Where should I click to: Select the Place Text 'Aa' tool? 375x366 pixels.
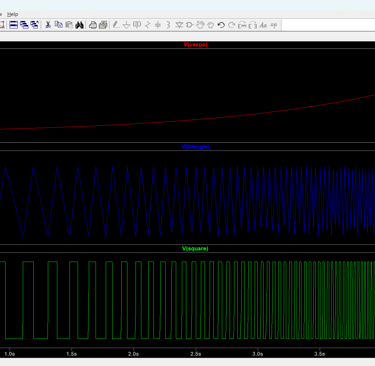point(263,25)
